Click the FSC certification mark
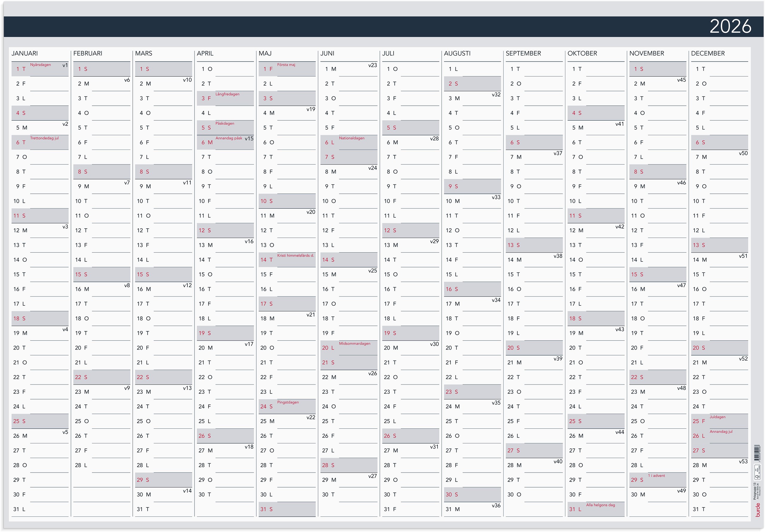 tap(758, 472)
